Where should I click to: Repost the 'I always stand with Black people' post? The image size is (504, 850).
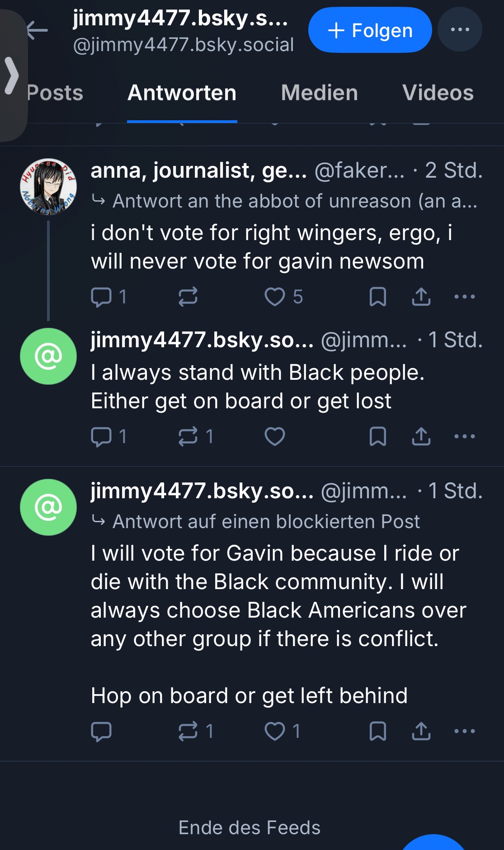(x=188, y=437)
